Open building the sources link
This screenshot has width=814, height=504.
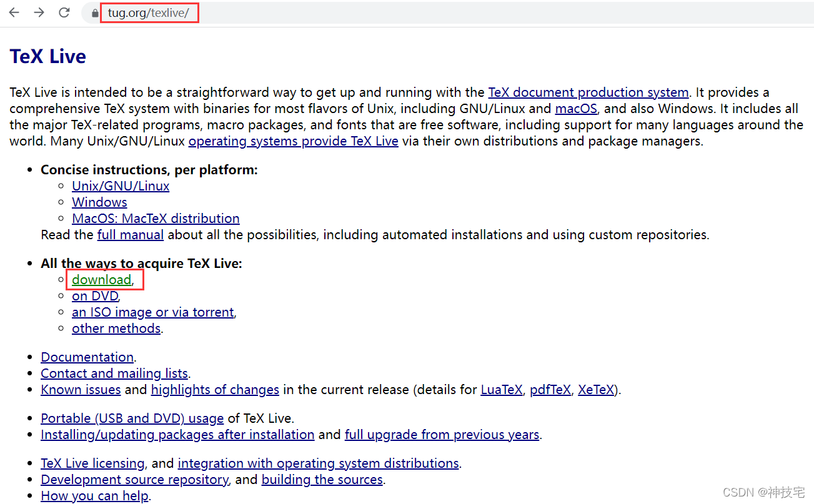[x=322, y=480]
